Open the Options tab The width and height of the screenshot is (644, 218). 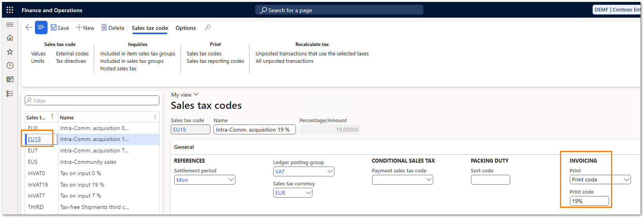point(186,28)
